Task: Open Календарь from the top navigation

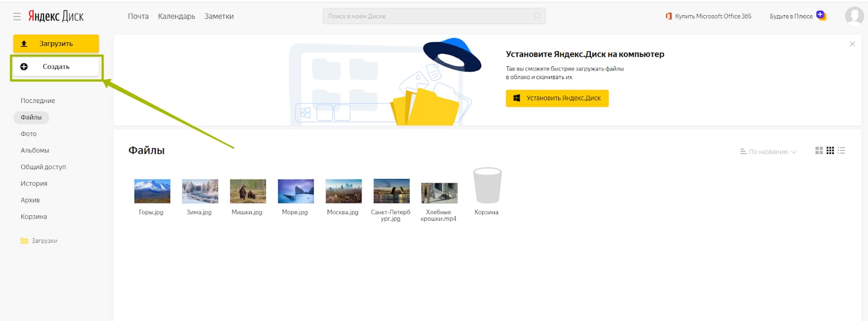Action: click(176, 16)
